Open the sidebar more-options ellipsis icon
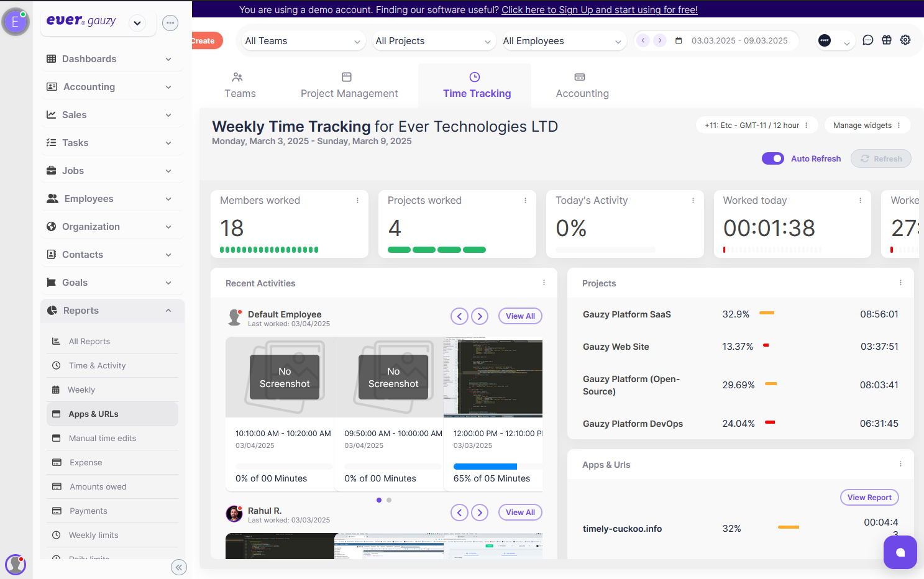Viewport: 924px width, 579px height. tap(170, 23)
